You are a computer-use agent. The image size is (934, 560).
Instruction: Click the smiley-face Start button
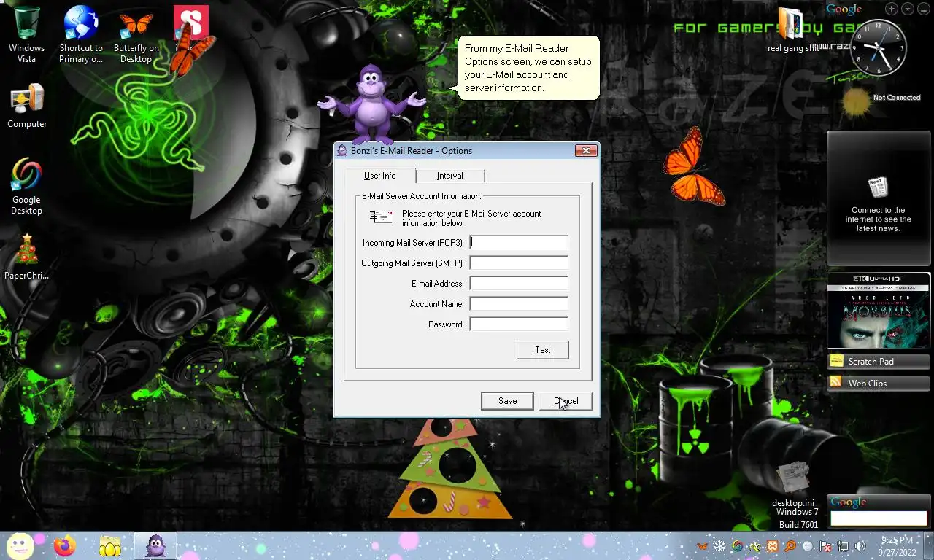pyautogui.click(x=20, y=545)
